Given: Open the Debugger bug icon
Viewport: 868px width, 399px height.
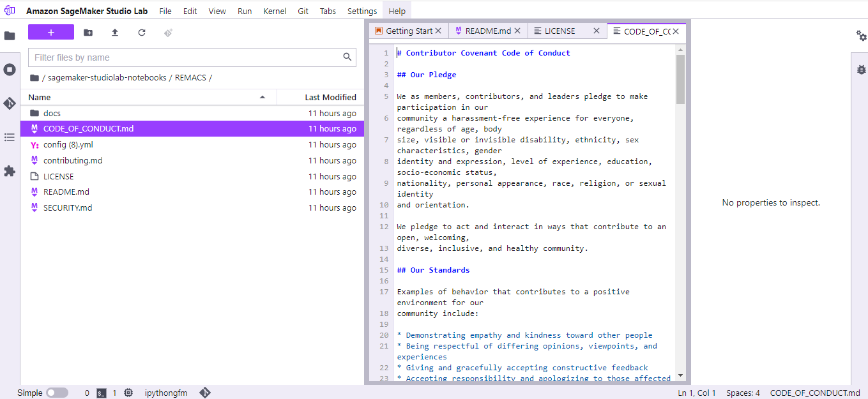Looking at the screenshot, I should [x=861, y=70].
